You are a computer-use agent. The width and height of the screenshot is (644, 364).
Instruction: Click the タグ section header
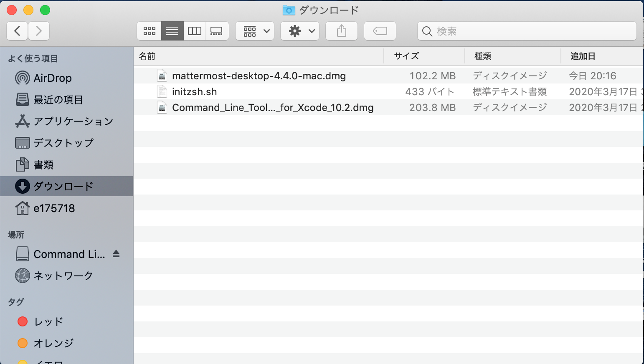(x=16, y=302)
